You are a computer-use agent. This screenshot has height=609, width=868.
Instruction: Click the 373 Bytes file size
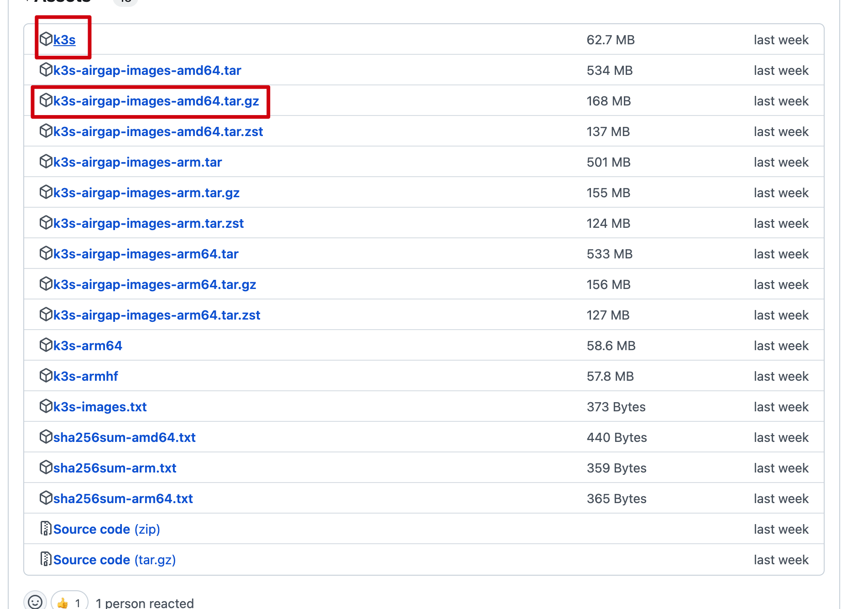[616, 407]
